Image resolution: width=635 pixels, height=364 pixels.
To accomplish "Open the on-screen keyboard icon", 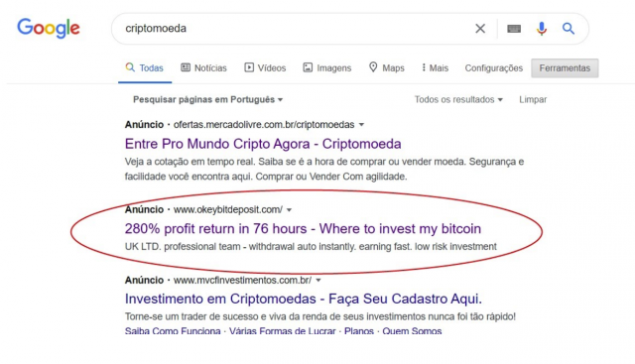I will [x=514, y=29].
